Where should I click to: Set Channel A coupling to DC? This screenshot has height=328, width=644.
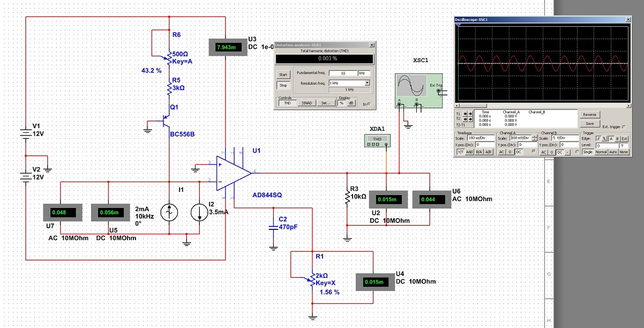coord(519,152)
